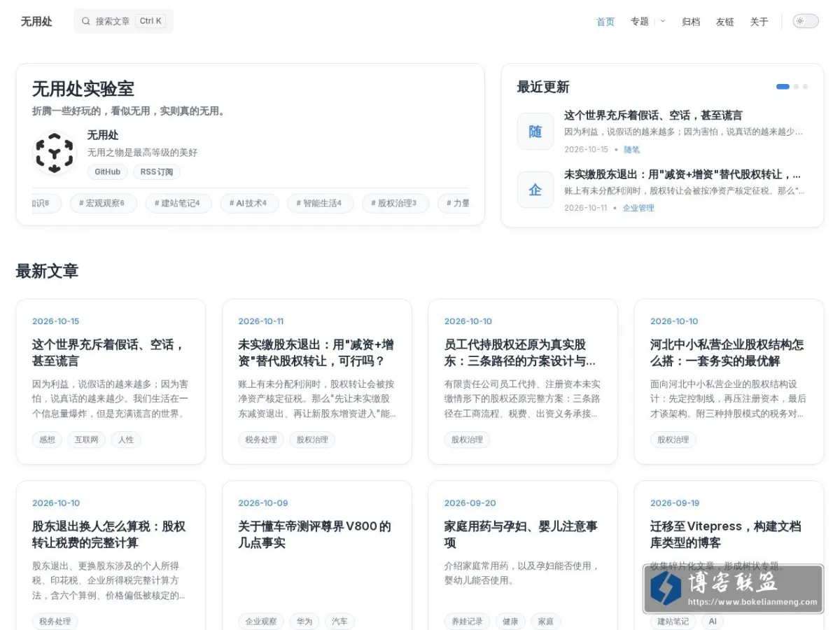
Task: Click 税务处理 tag under 未实缴股东退出 card
Action: 261,440
